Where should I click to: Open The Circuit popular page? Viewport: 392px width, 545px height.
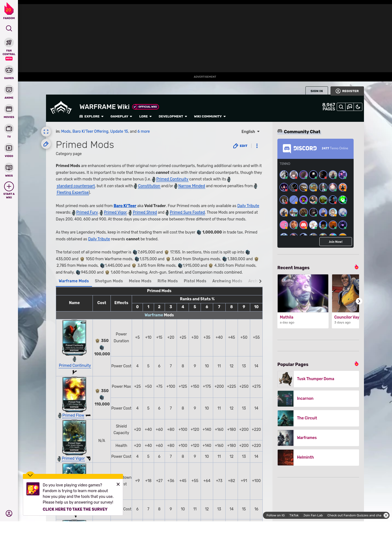pyautogui.click(x=318, y=418)
